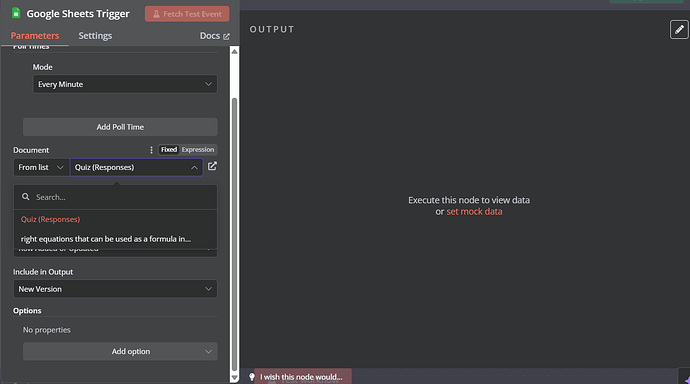Open document in new tab icon
The image size is (690, 384).
[212, 166]
